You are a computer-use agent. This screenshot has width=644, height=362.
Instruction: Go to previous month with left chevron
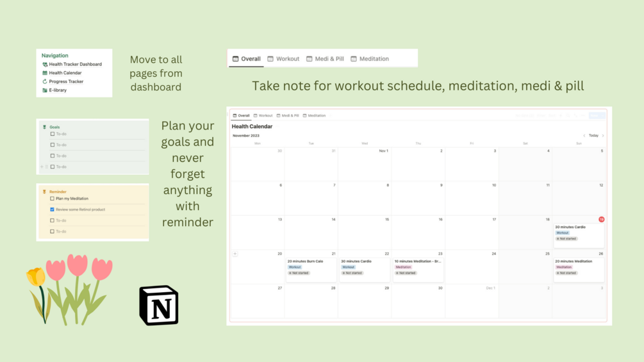point(584,136)
